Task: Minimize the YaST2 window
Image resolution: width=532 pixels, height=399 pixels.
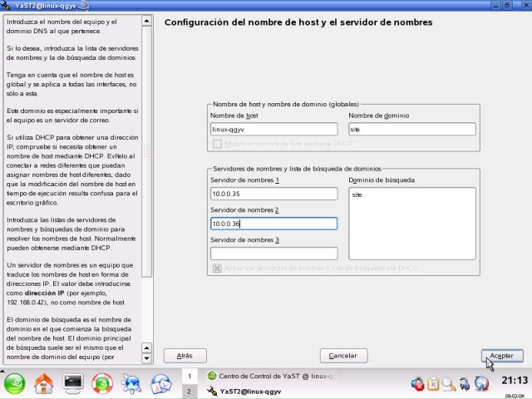Action: (496, 6)
